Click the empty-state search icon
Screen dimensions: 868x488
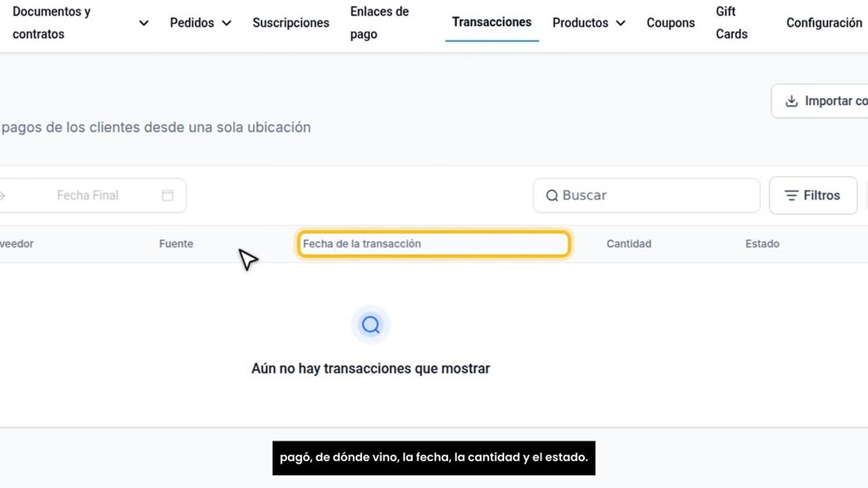point(371,325)
